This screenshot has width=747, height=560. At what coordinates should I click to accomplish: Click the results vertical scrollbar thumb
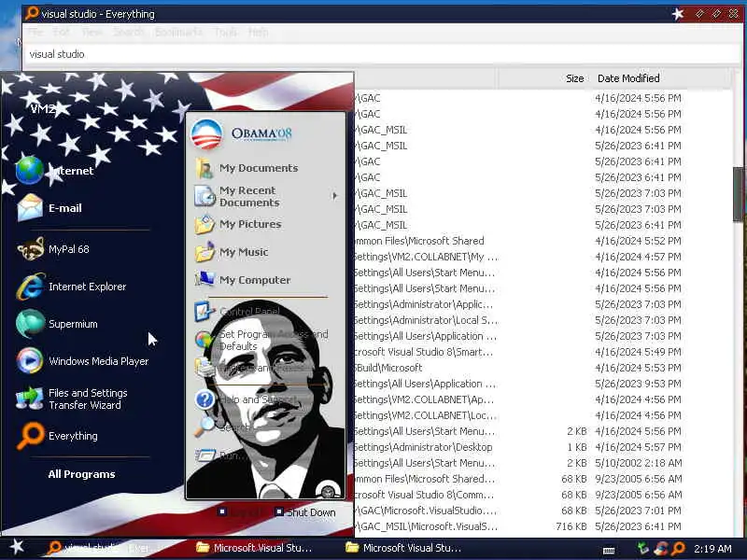tap(738, 194)
